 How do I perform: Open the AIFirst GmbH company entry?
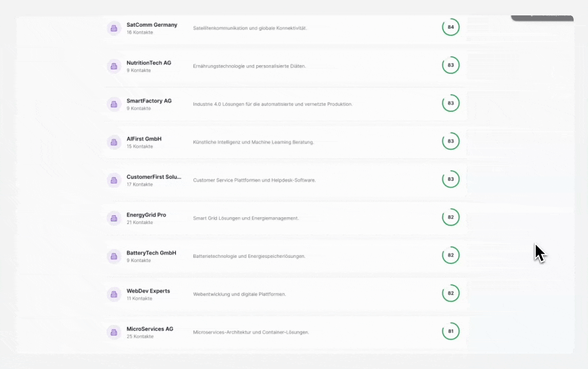[144, 139]
